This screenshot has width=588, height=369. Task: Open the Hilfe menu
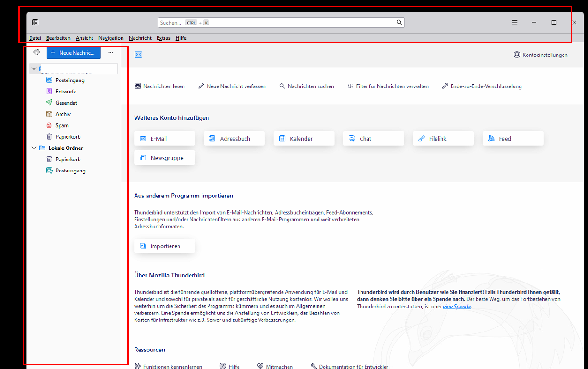181,38
